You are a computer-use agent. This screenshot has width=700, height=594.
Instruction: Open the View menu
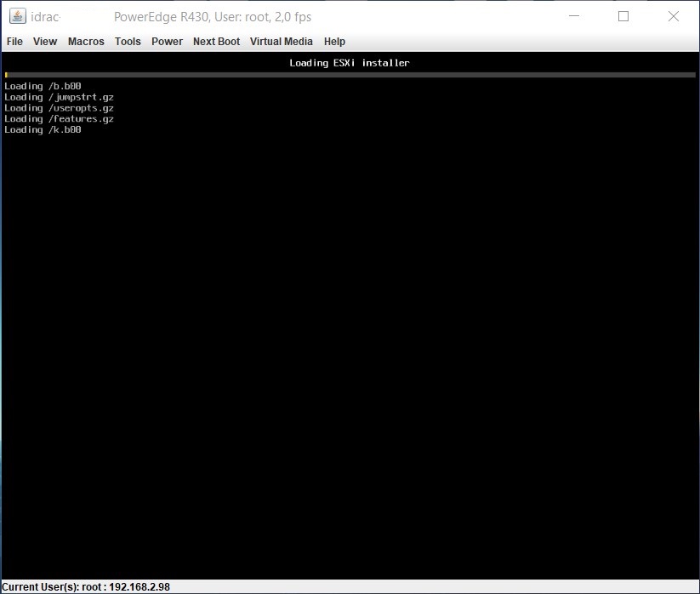coord(44,42)
